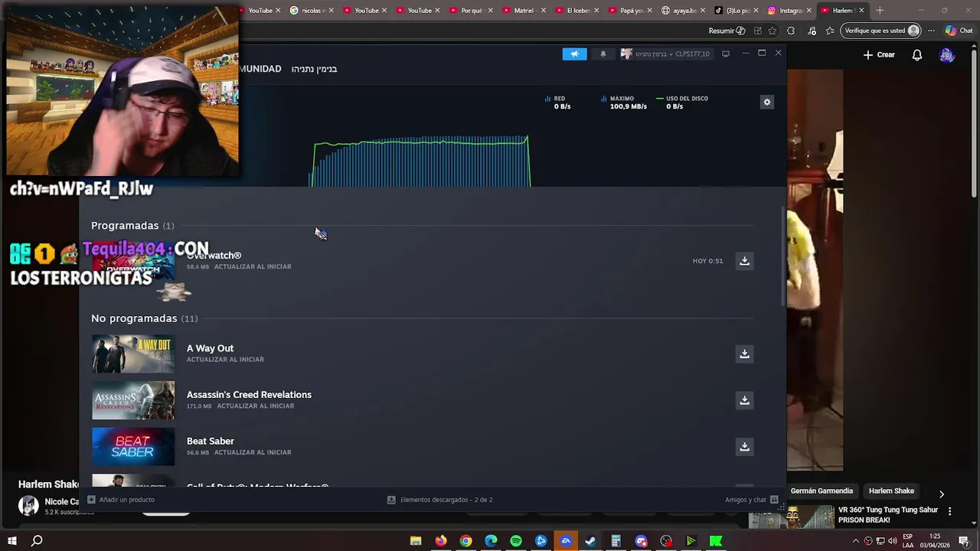Open a new browser tab with plus button
Viewport: 980px width, 551px height.
tap(880, 11)
